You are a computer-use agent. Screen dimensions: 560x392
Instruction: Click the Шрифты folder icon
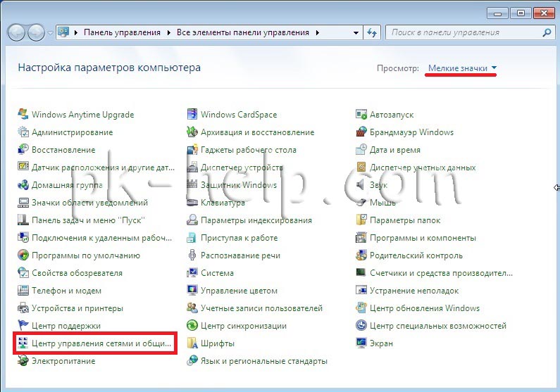click(192, 343)
